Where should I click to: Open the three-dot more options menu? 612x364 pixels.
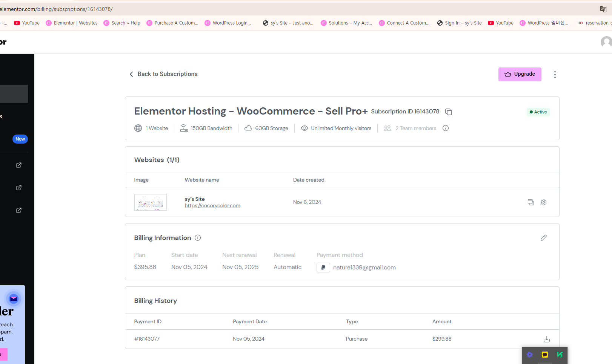pos(555,75)
